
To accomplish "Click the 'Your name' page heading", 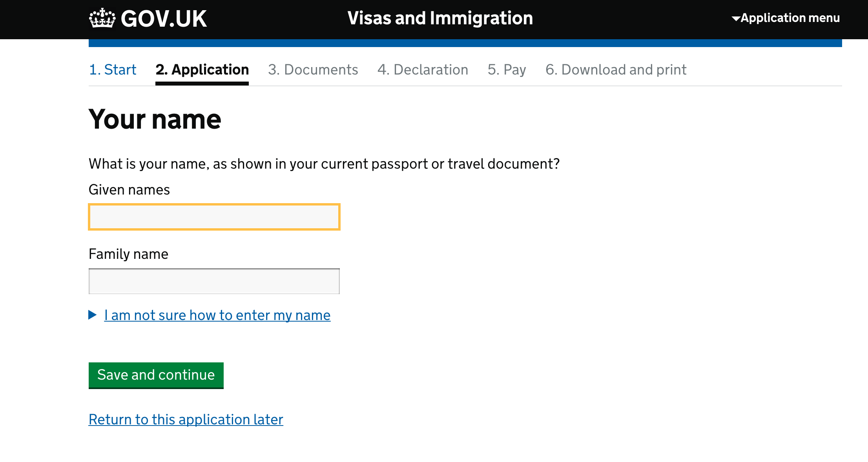I will [x=155, y=119].
